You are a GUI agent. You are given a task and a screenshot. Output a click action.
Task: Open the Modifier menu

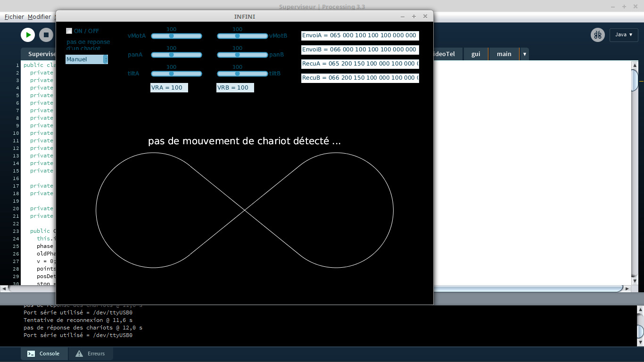point(39,16)
